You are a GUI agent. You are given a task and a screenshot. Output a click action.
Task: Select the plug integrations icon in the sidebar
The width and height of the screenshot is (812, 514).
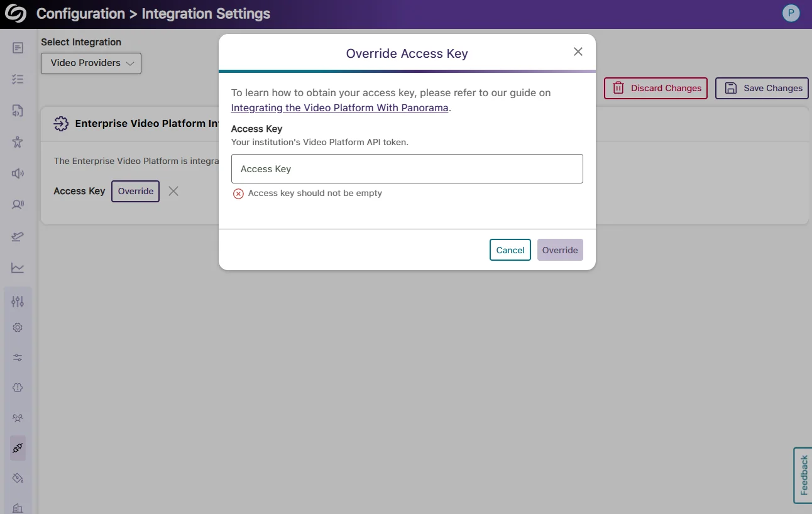pos(18,448)
